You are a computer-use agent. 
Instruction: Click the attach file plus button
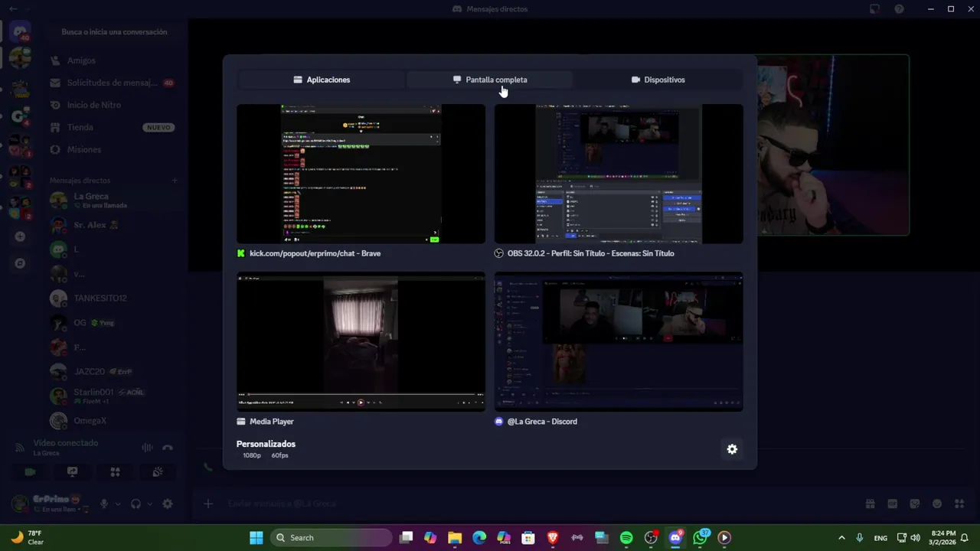[x=207, y=504]
